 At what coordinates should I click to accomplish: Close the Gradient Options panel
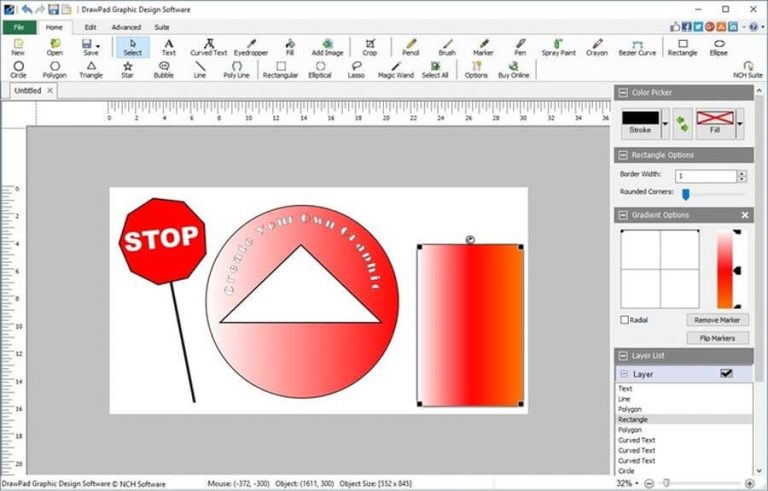tap(744, 215)
